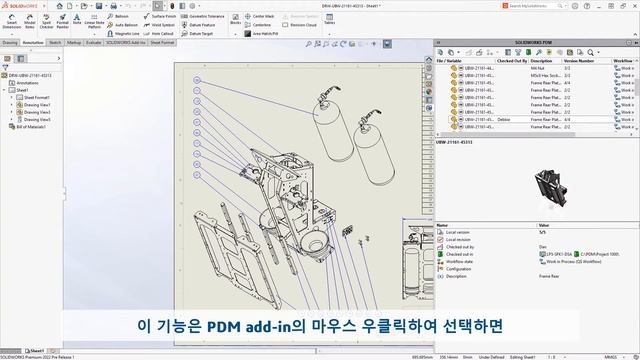Sort the PDM list by the File / Variable column header
The width and height of the screenshot is (640, 360).
pyautogui.click(x=465, y=61)
